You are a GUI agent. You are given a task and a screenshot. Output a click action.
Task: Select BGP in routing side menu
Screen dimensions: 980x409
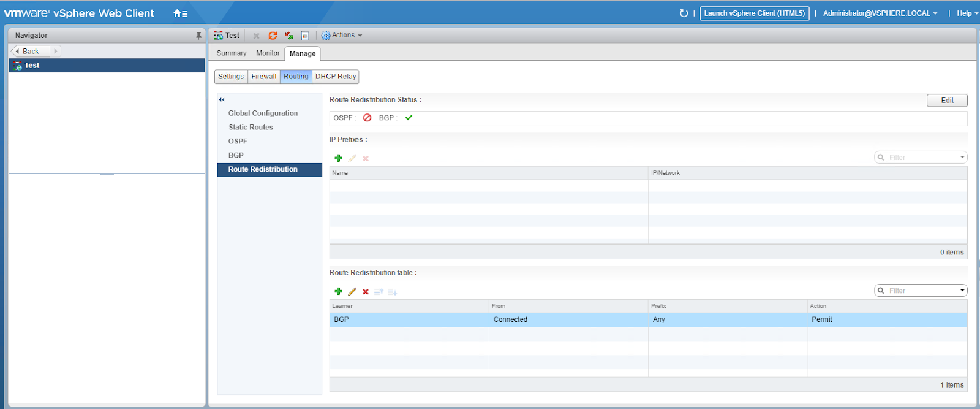coord(236,155)
